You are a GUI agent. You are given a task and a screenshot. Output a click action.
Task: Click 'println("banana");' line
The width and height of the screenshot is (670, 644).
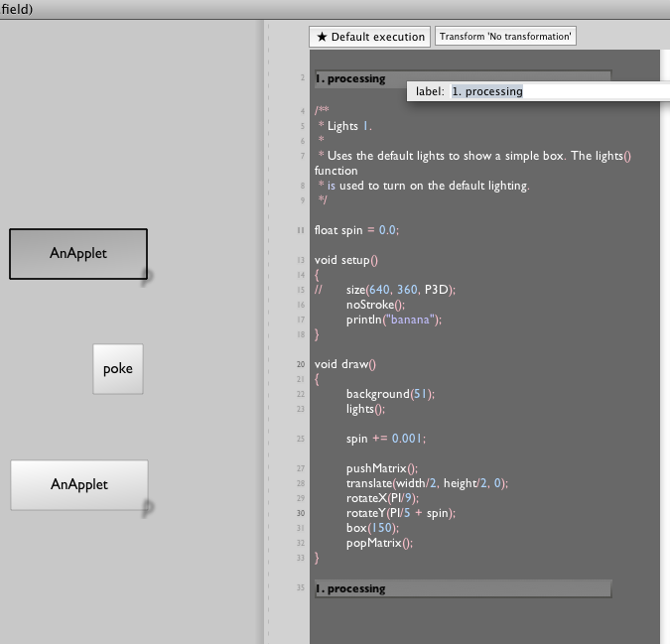[394, 320]
